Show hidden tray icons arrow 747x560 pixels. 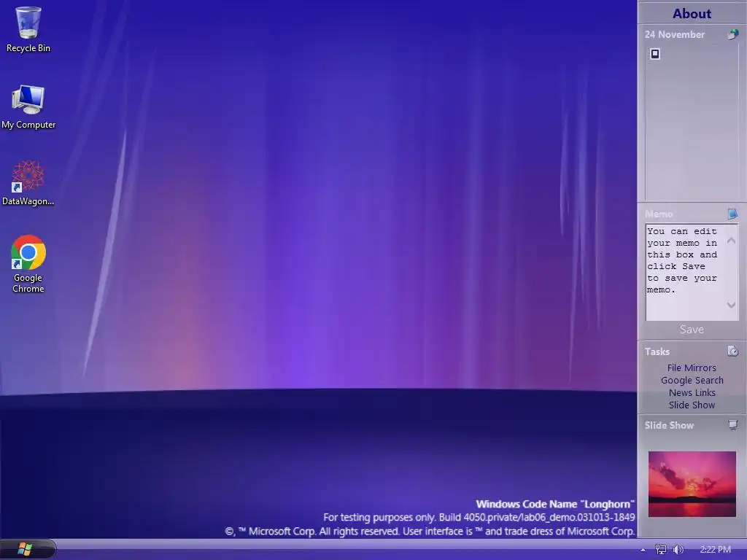click(x=643, y=550)
